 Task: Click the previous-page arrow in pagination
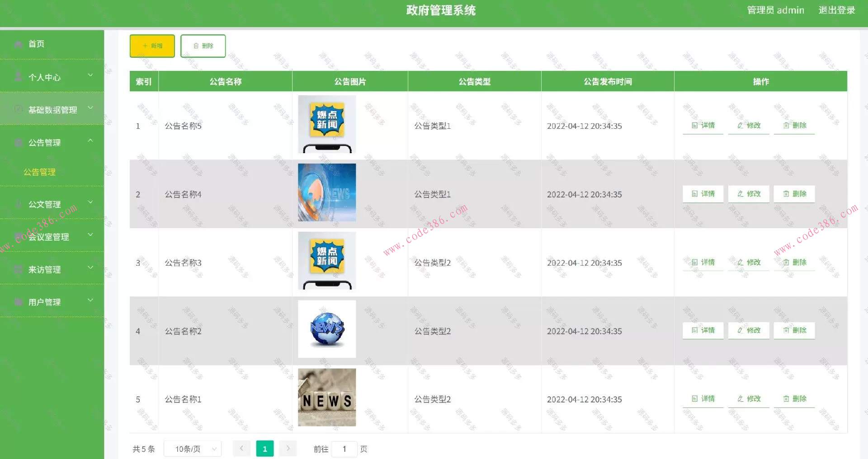242,448
